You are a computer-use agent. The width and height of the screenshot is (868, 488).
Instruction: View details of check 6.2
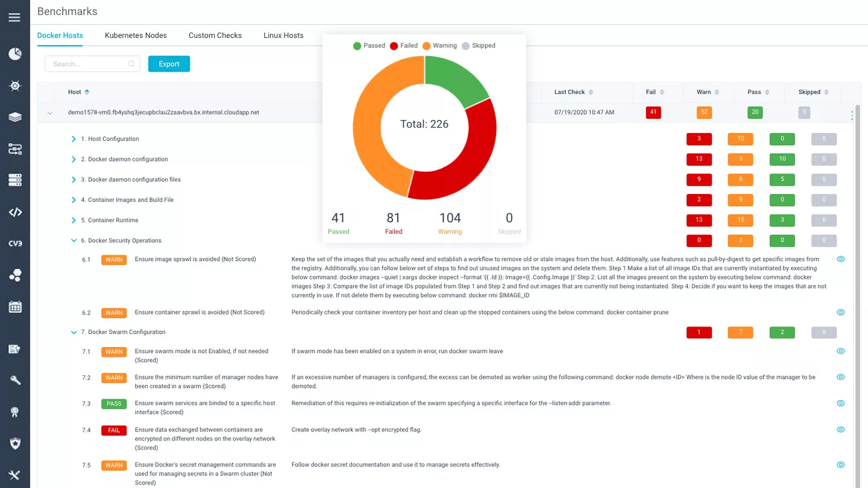(841, 312)
